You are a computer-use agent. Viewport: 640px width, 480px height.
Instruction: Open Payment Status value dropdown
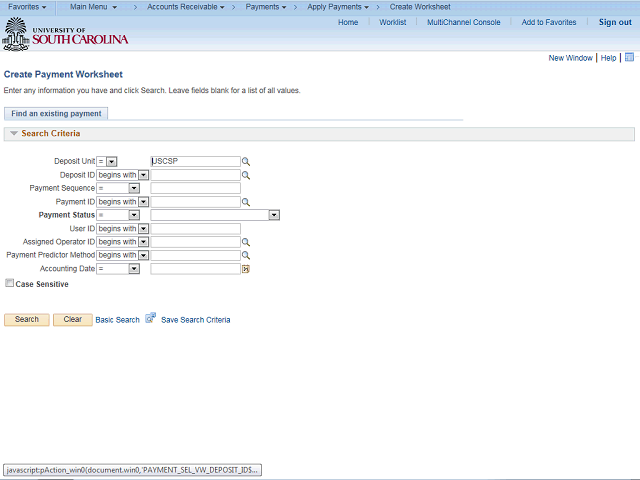click(215, 215)
